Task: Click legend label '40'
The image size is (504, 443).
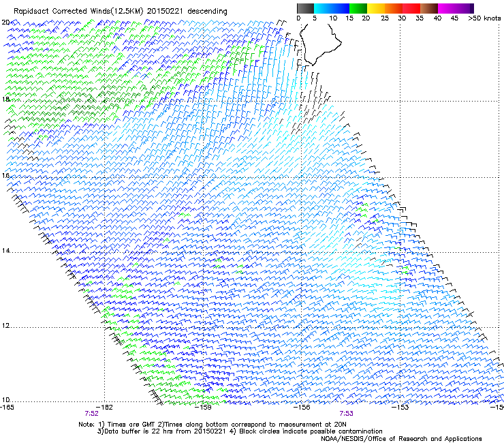Action: [x=437, y=18]
